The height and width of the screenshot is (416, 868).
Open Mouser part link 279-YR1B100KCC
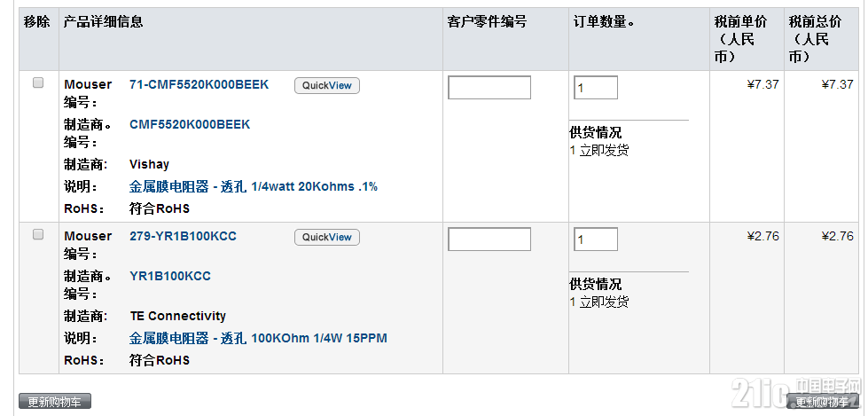pos(183,237)
